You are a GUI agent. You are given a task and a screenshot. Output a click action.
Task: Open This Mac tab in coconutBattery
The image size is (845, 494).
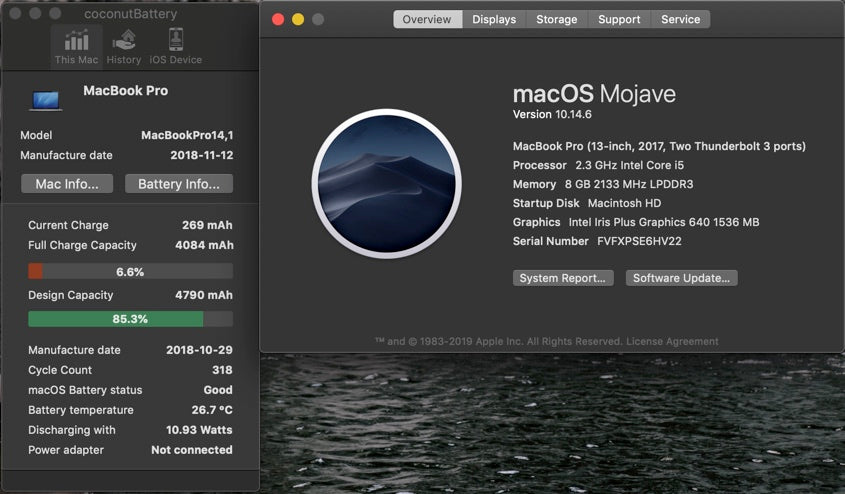pos(76,46)
